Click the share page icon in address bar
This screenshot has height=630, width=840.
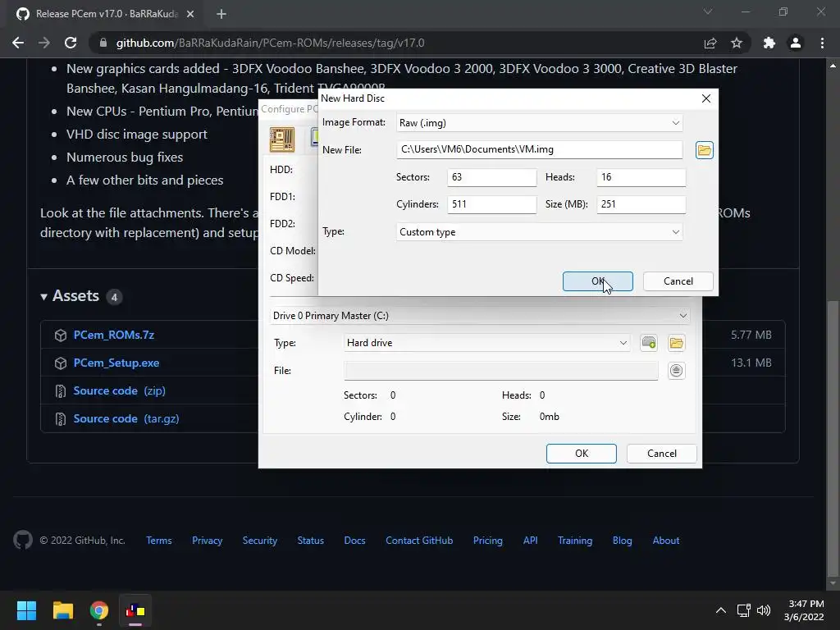[x=710, y=43]
